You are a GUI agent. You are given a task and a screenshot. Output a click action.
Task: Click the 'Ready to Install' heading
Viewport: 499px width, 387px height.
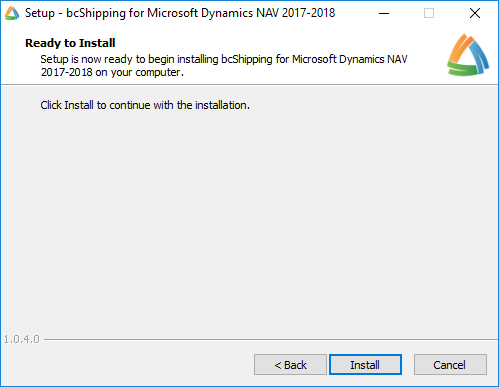pyautogui.click(x=70, y=43)
